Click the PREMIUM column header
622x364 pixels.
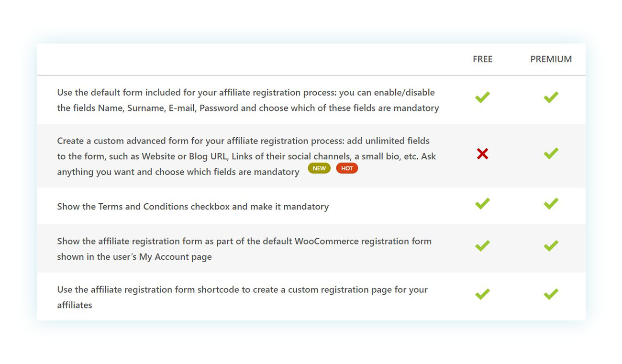point(551,59)
